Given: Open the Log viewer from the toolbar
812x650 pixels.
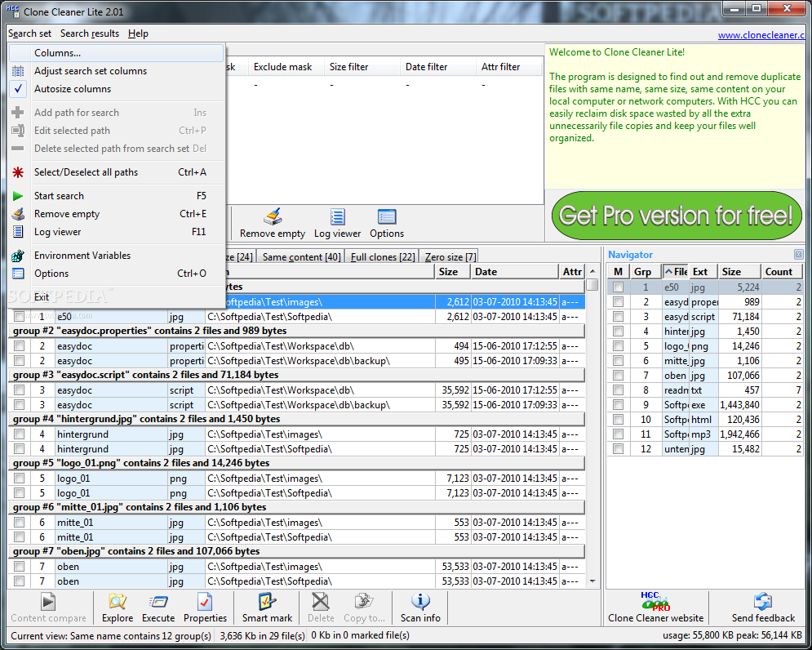Looking at the screenshot, I should click(x=337, y=224).
